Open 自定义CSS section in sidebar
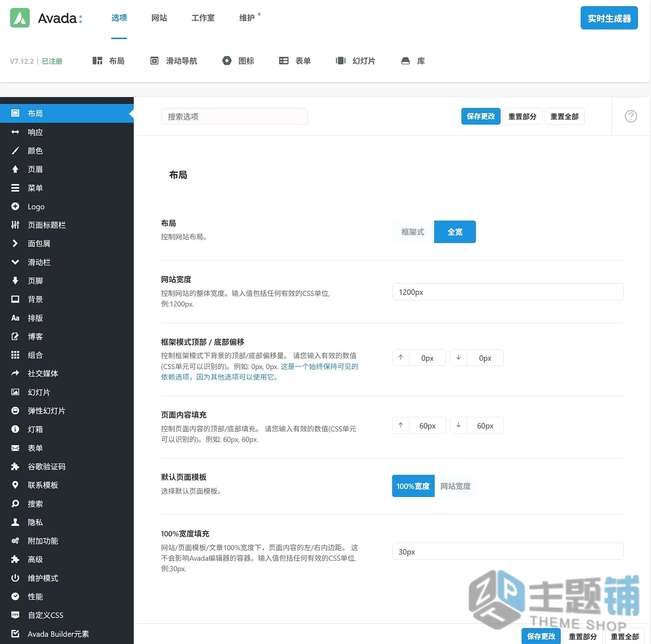This screenshot has height=644, width=651. (x=67, y=615)
